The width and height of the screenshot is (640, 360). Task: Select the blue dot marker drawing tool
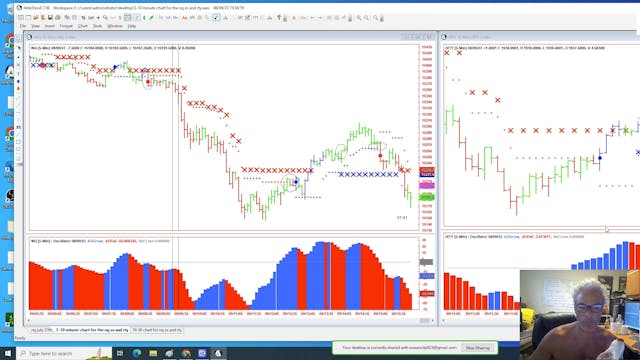18,81
